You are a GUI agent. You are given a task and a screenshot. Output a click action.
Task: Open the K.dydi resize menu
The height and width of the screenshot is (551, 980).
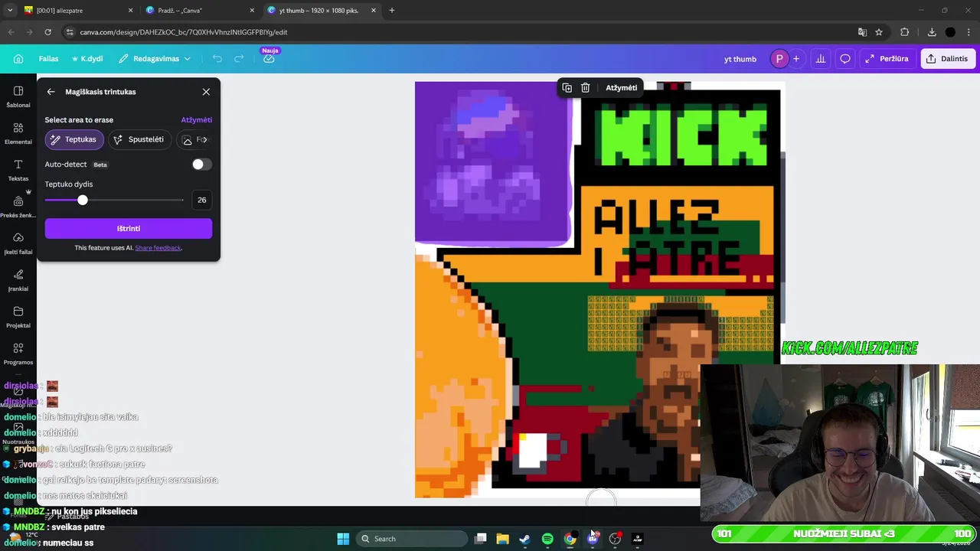point(87,59)
